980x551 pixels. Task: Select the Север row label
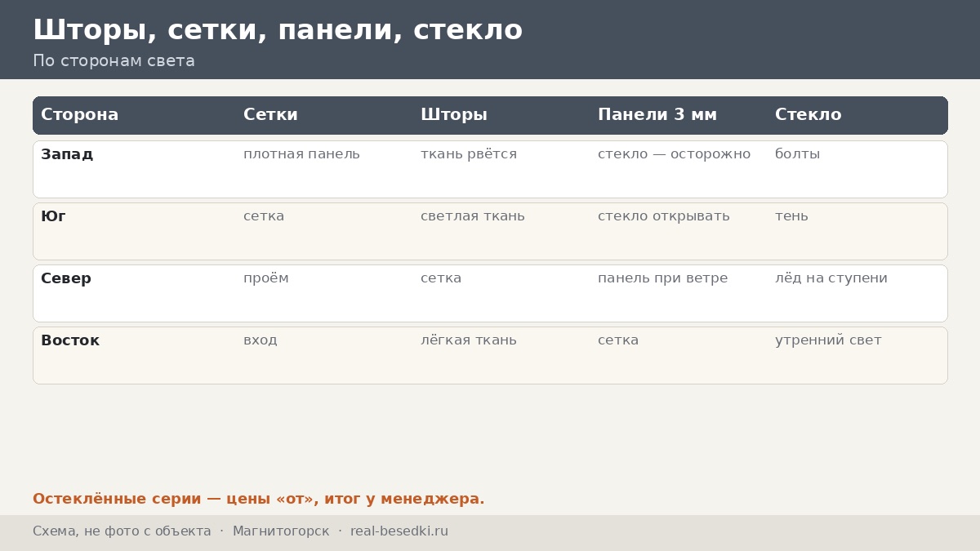tap(66, 278)
